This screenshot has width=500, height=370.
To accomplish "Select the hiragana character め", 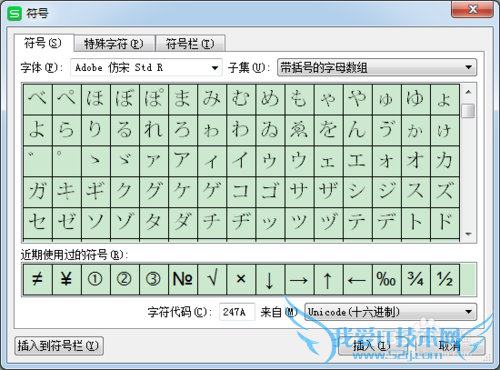I will coord(270,99).
